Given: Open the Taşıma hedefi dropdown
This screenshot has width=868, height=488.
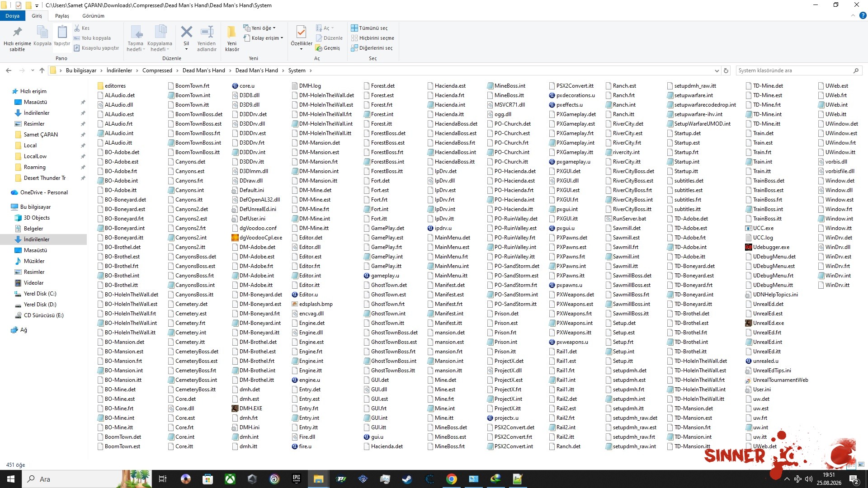Looking at the screenshot, I should point(136,38).
